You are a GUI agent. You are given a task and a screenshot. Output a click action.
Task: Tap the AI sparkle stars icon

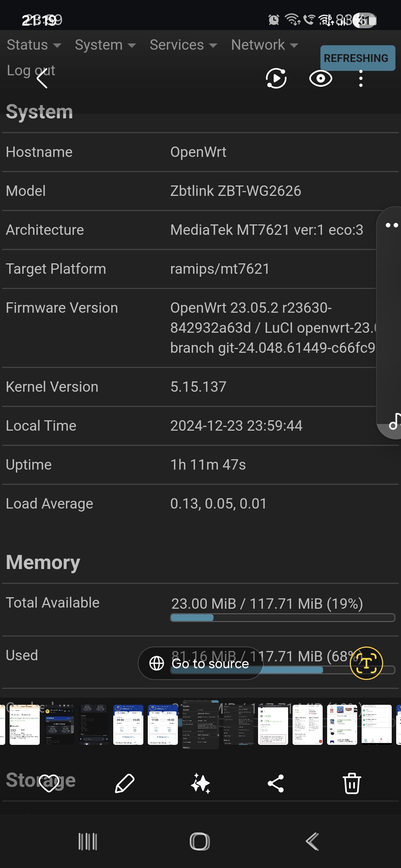click(x=200, y=783)
